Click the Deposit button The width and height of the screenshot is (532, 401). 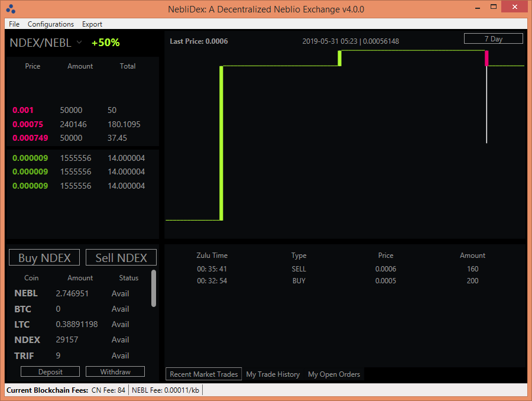[50, 372]
